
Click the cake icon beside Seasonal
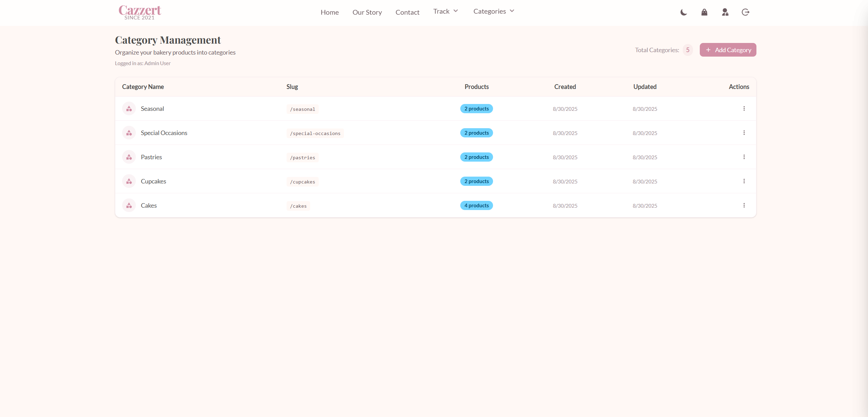pyautogui.click(x=129, y=108)
